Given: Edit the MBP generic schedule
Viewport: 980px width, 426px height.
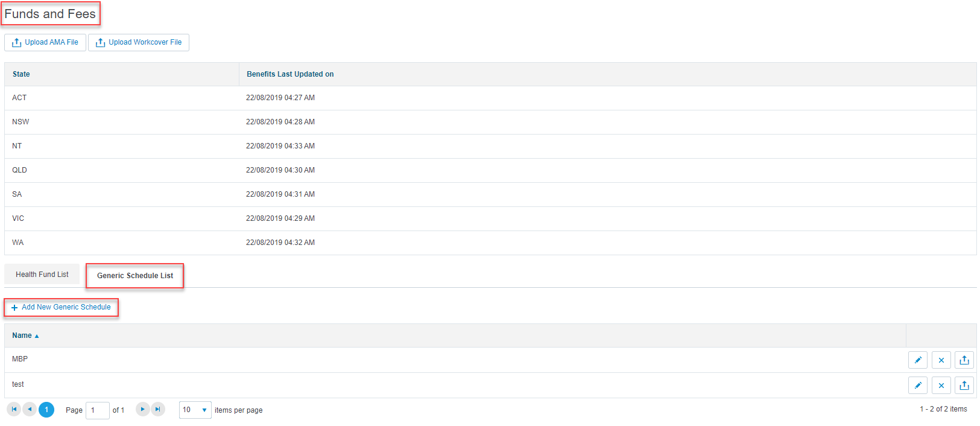Looking at the screenshot, I should tap(917, 360).
